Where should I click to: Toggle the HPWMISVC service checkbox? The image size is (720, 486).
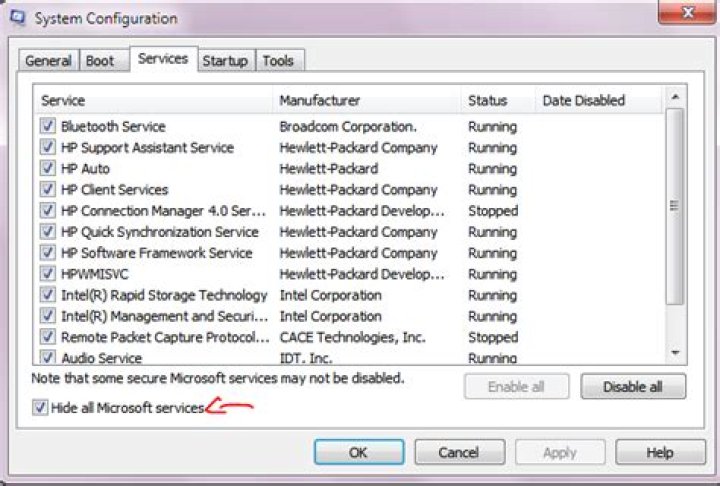coord(48,274)
